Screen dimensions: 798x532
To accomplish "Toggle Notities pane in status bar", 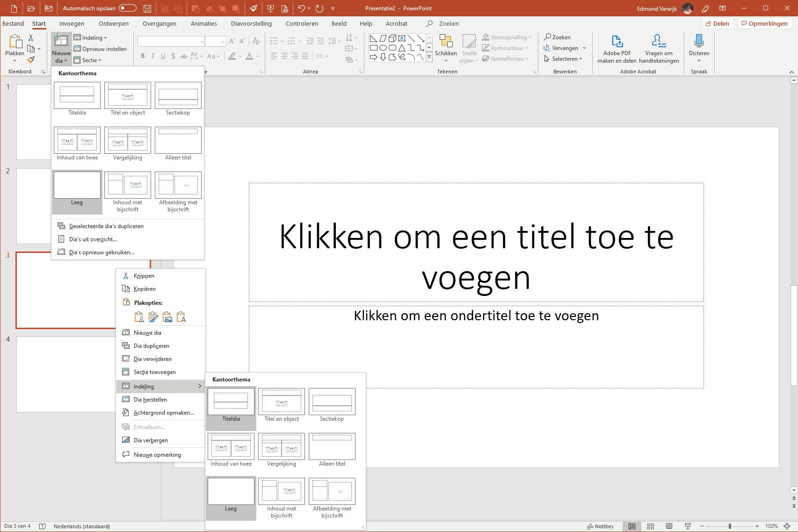I will 600,526.
